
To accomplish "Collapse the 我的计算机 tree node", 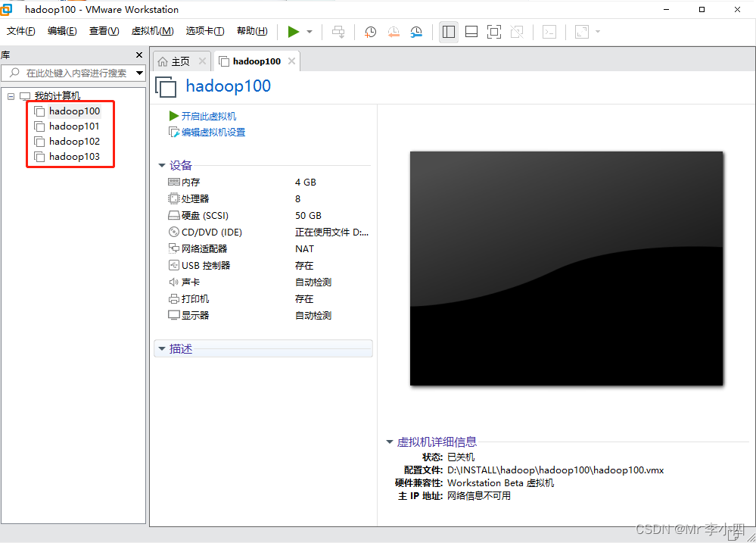I will [x=11, y=95].
